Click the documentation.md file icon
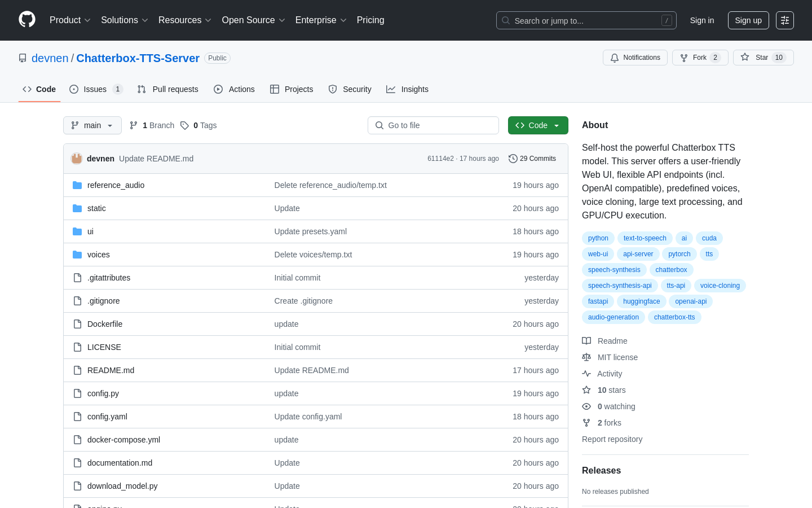This screenshot has height=508, width=812. click(x=77, y=463)
